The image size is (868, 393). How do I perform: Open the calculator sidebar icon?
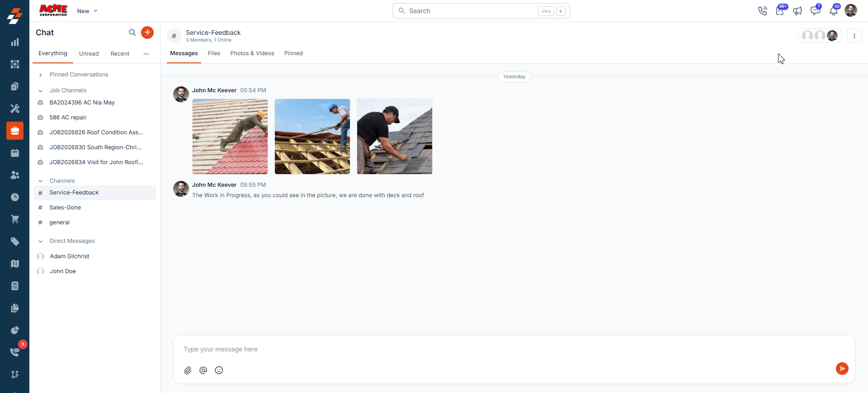point(15,286)
